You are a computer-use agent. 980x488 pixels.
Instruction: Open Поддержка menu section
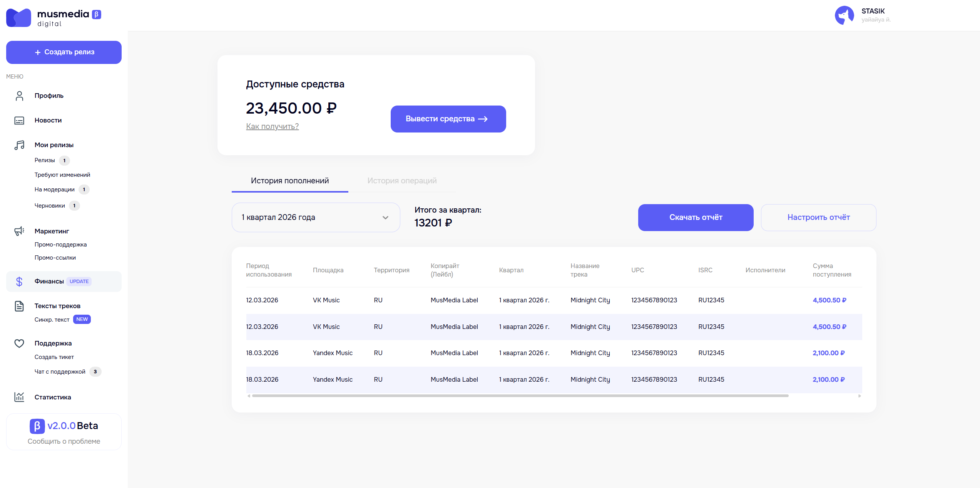click(53, 344)
